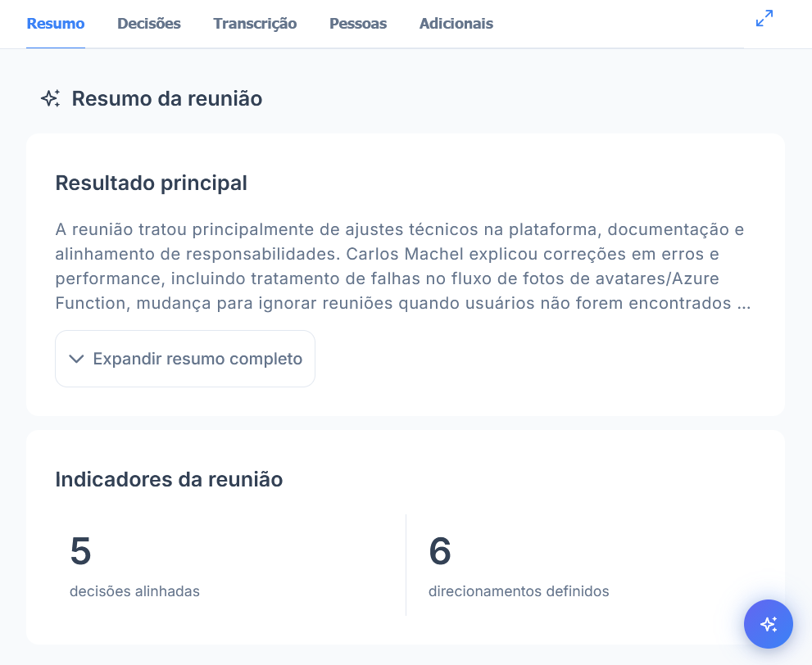Expand the full summary with Expandir resumo completo
812x665 pixels.
(185, 359)
